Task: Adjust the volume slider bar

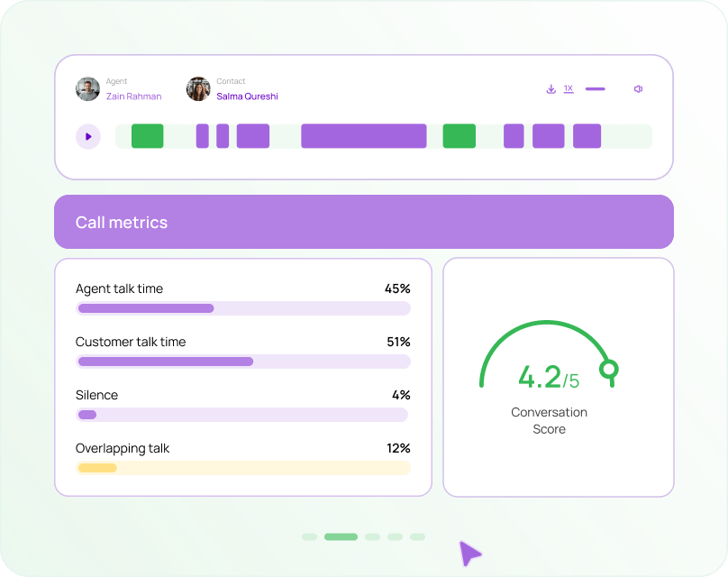Action: (595, 89)
